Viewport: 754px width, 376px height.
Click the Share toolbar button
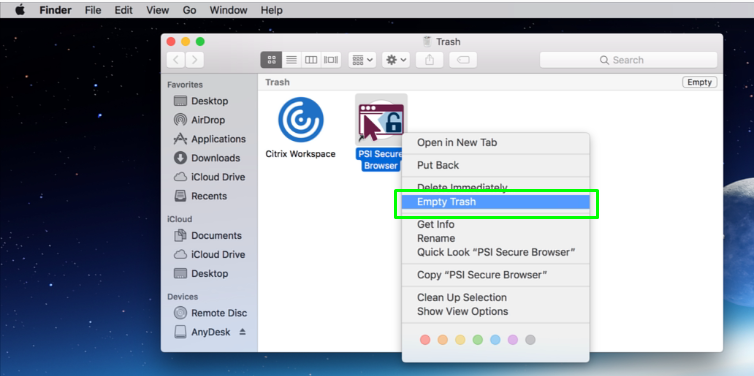pyautogui.click(x=429, y=60)
